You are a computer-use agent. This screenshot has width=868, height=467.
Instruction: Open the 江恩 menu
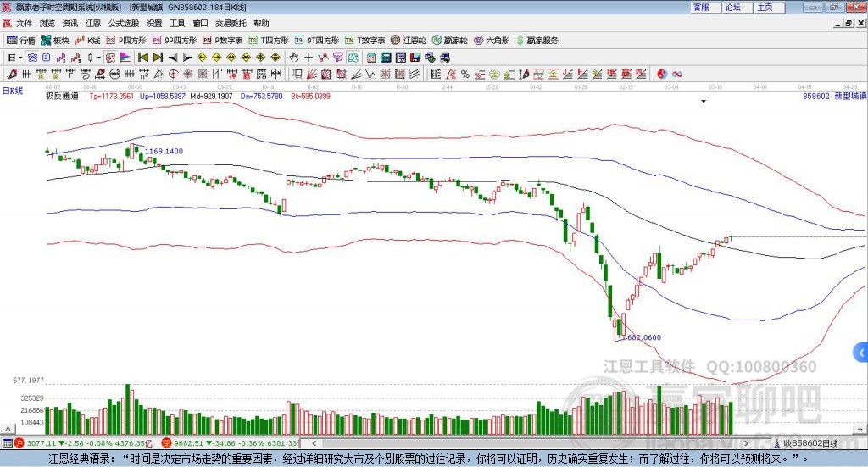[x=93, y=23]
